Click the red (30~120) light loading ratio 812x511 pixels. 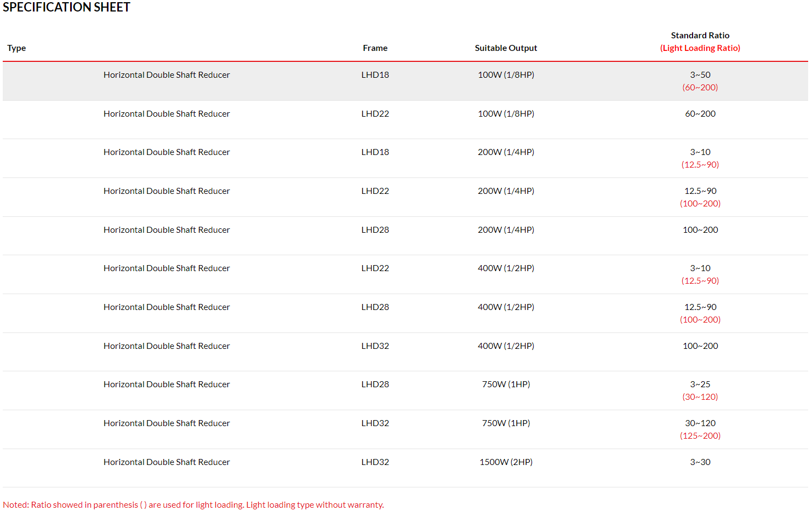(700, 397)
